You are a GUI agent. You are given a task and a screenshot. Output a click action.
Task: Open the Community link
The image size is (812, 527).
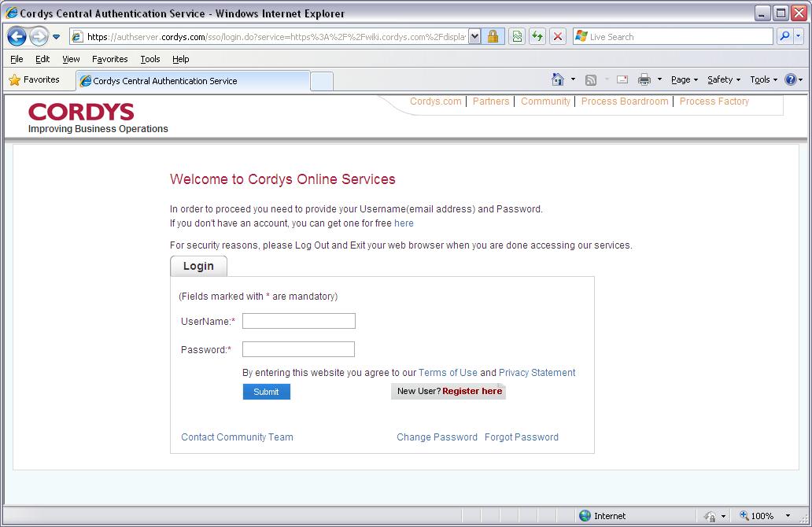545,101
